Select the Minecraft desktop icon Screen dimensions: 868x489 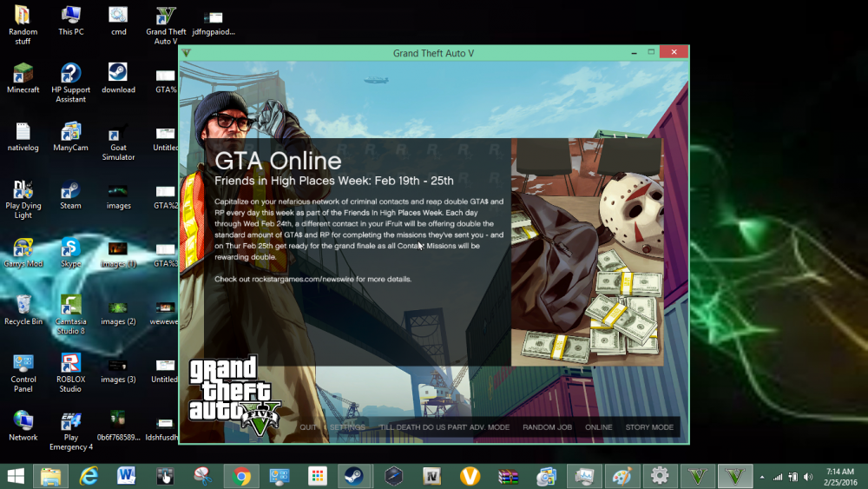[x=23, y=78]
